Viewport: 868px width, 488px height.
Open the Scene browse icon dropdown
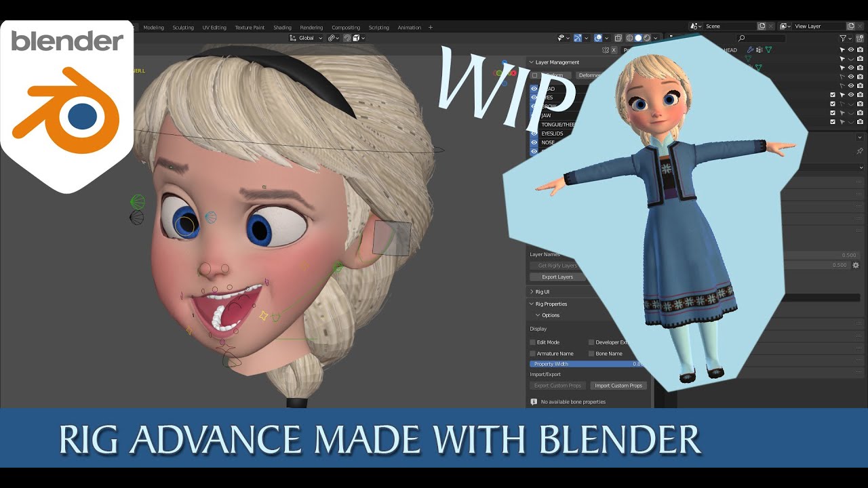(695, 26)
